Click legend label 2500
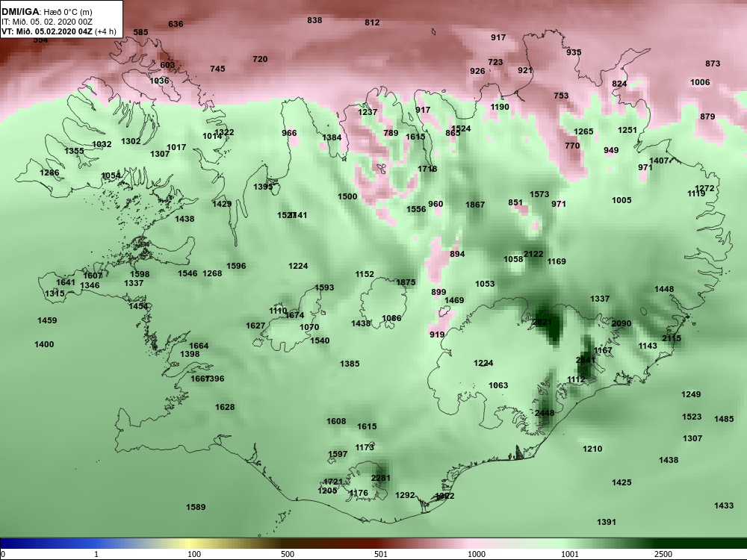Viewport: 747px width, 560px height. pyautogui.click(x=663, y=554)
